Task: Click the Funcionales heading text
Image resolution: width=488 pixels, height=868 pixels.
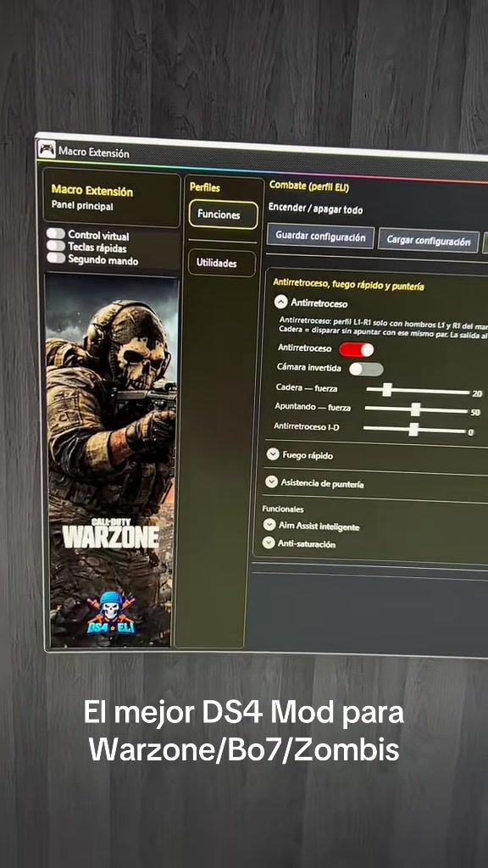Action: coord(283,509)
